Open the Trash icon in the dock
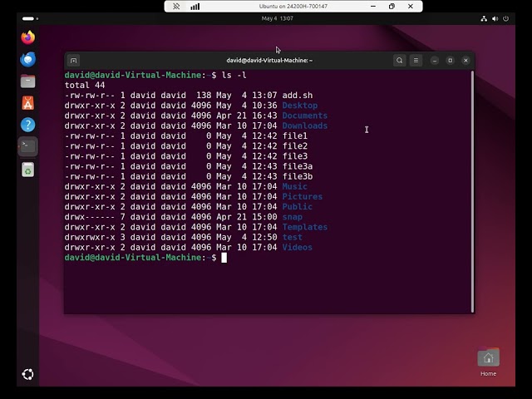 click(x=27, y=170)
